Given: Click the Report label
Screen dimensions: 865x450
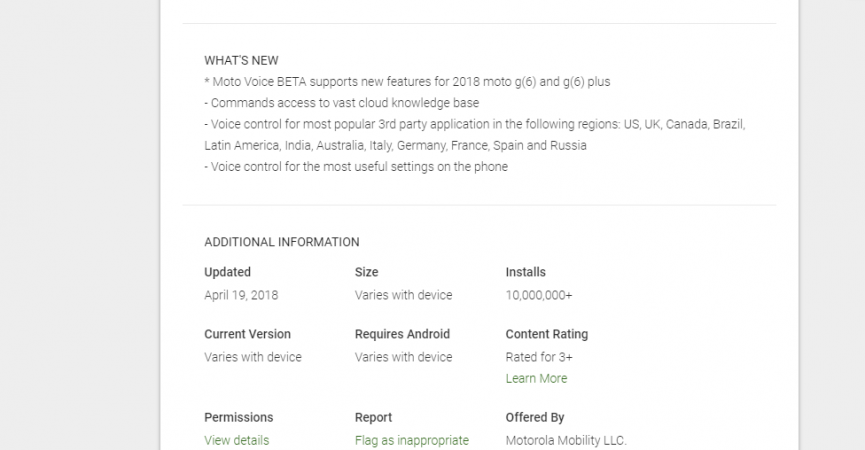Looking at the screenshot, I should coord(373,417).
